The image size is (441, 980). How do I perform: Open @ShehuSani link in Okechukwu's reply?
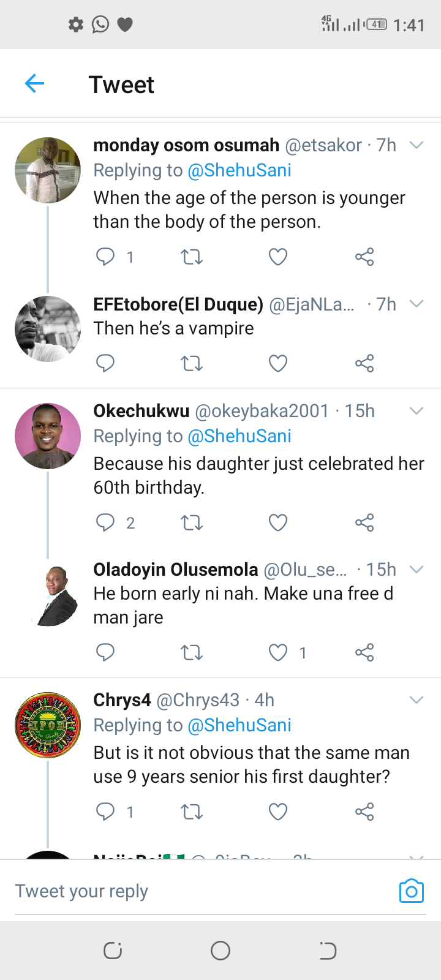tap(239, 436)
